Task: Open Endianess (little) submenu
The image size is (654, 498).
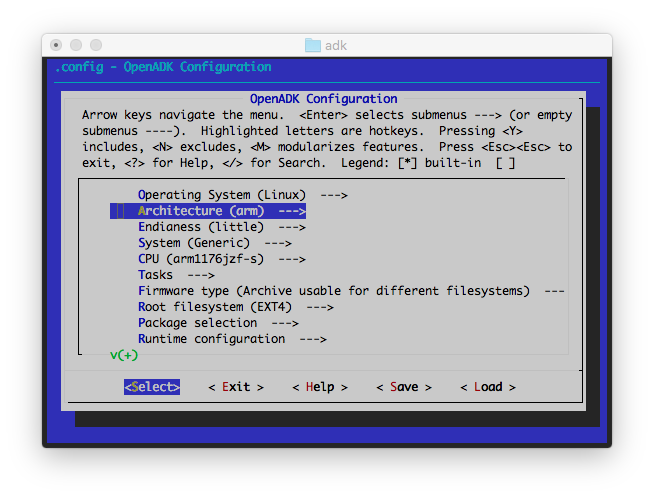Action: pyautogui.click(x=222, y=227)
